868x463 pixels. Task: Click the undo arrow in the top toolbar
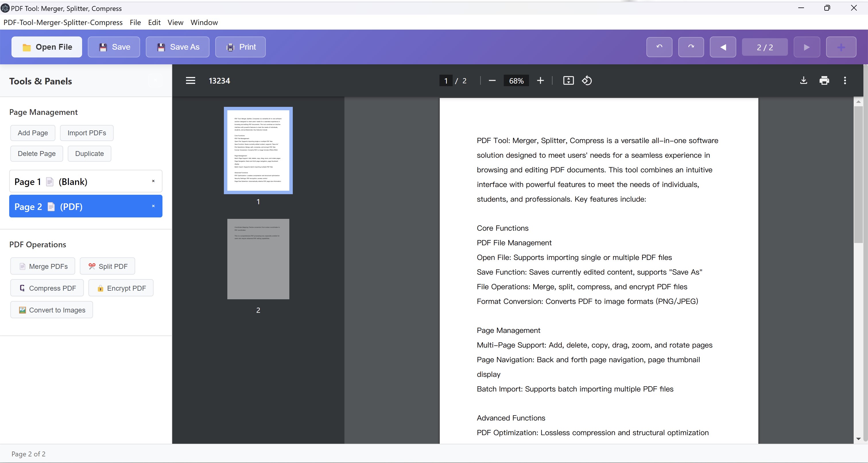tap(659, 47)
